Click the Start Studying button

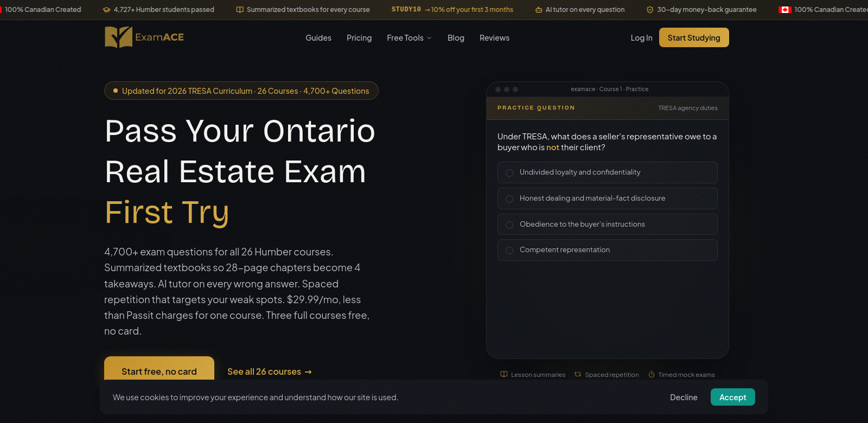point(694,37)
